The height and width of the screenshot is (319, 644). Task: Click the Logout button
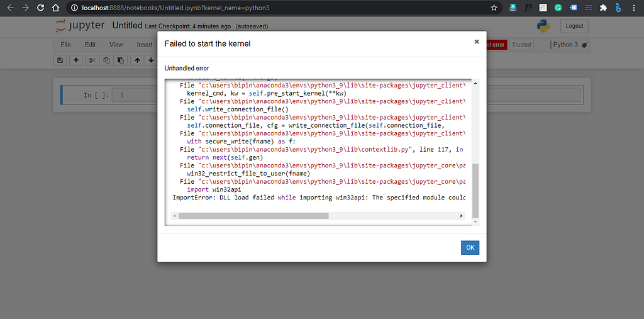click(x=575, y=26)
